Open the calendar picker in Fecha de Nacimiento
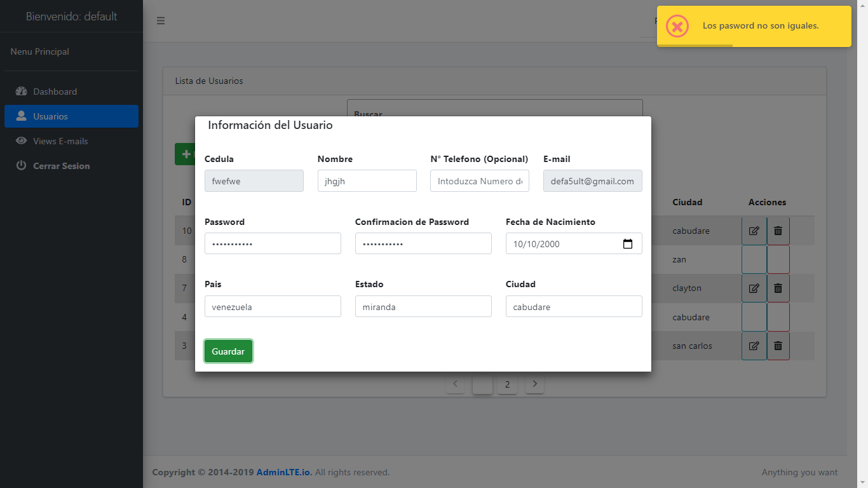This screenshot has width=868, height=488. (628, 243)
